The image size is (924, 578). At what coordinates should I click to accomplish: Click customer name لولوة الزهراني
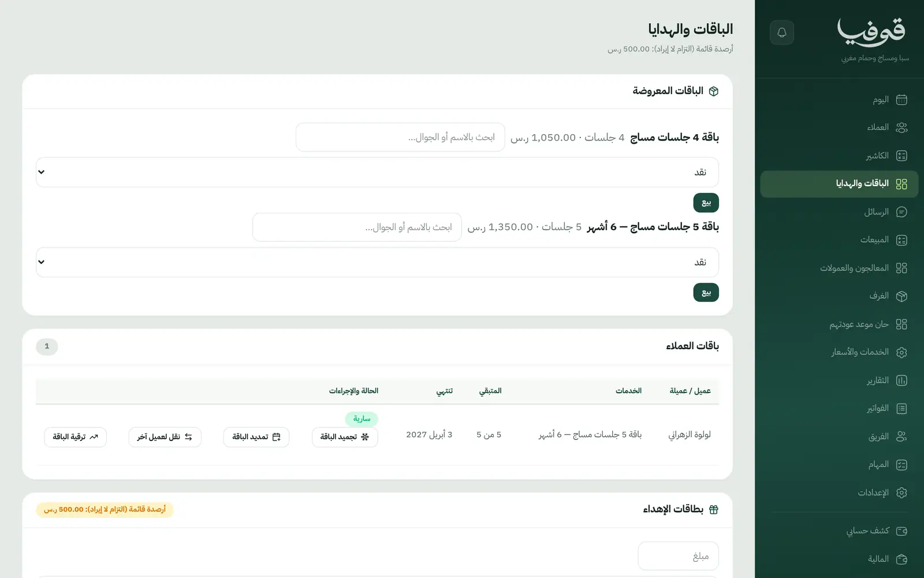pyautogui.click(x=690, y=435)
